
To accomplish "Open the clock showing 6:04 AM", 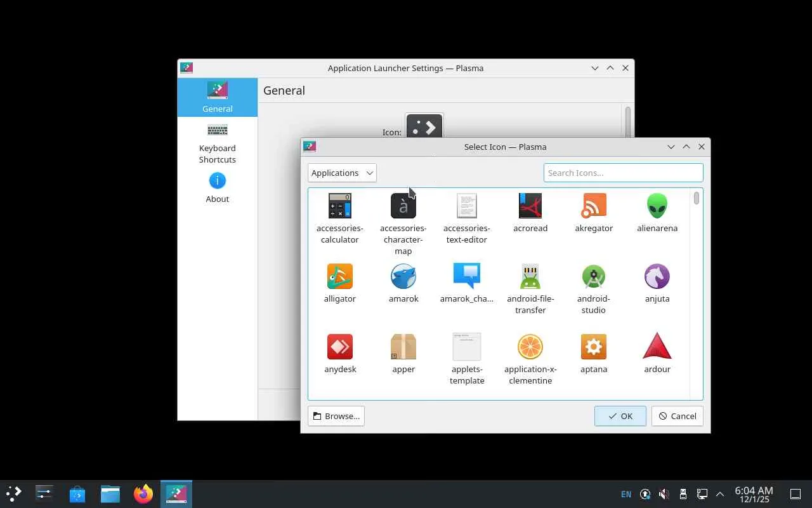I will (x=754, y=494).
